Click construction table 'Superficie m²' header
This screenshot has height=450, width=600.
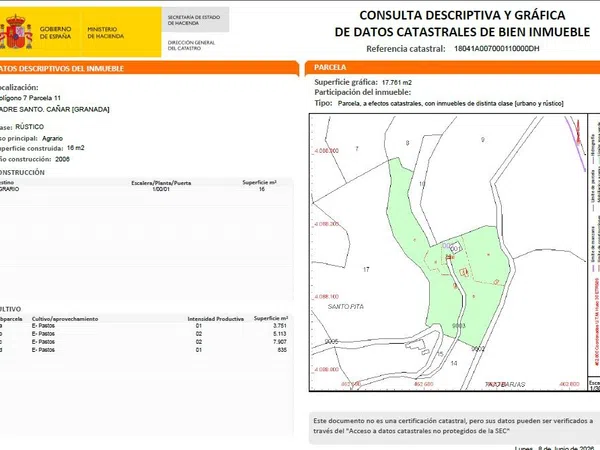click(x=259, y=183)
